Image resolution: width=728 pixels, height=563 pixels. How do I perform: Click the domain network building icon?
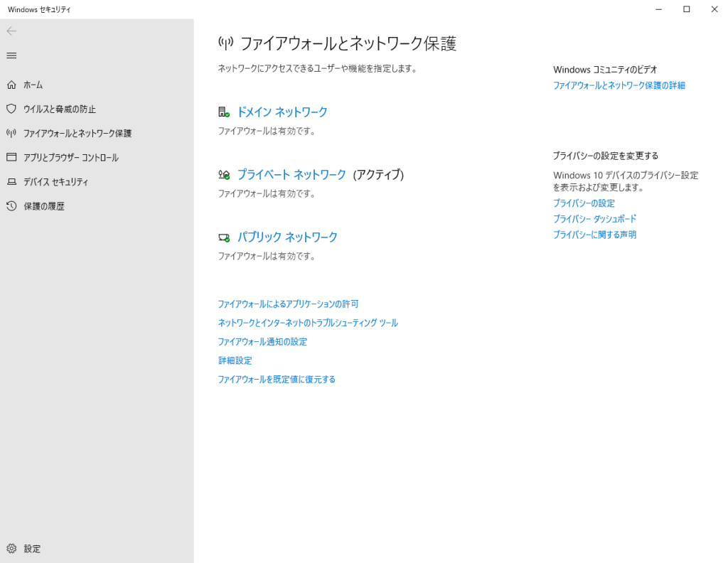224,112
